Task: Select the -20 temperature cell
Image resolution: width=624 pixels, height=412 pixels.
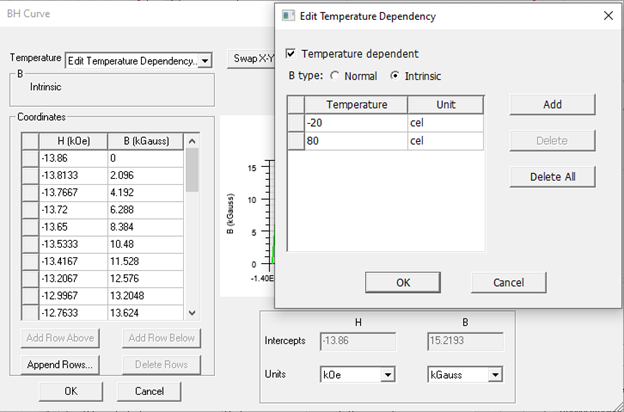Action: pos(356,123)
